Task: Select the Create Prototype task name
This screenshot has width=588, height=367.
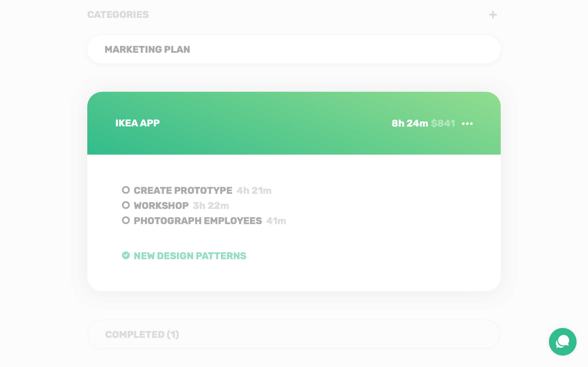Action: click(x=183, y=191)
